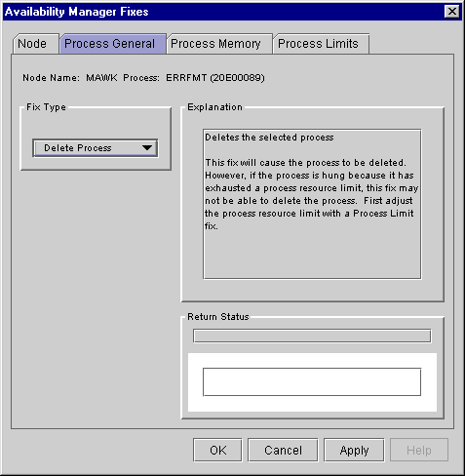Image resolution: width=465 pixels, height=476 pixels.
Task: Open the Delete Process fix type combo box
Action: click(96, 148)
